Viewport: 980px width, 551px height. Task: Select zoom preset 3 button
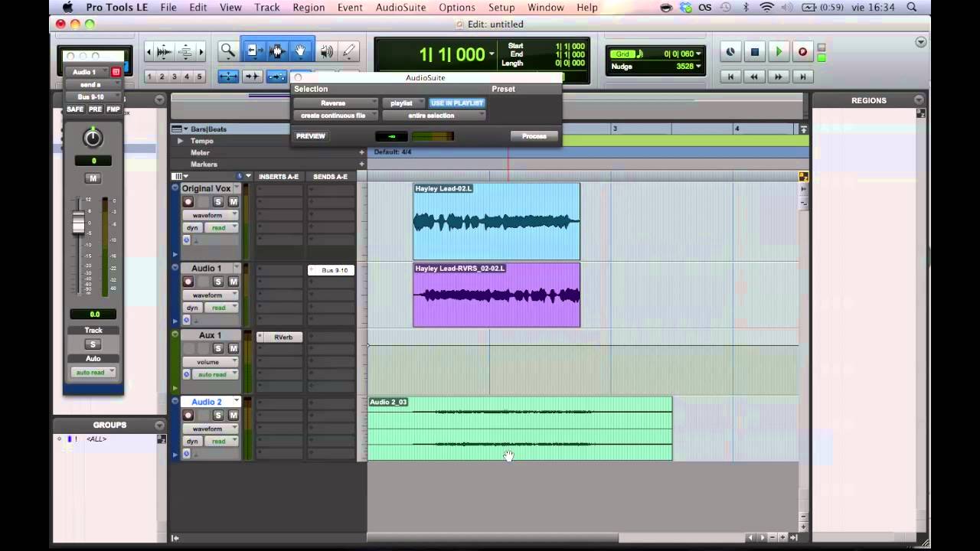[x=175, y=77]
